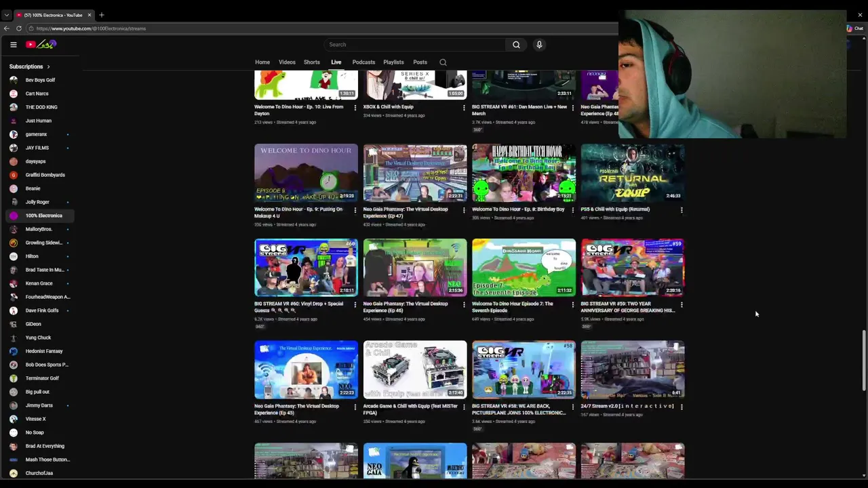This screenshot has height=488, width=868.
Task: Switch to the Videos tab
Action: 287,62
